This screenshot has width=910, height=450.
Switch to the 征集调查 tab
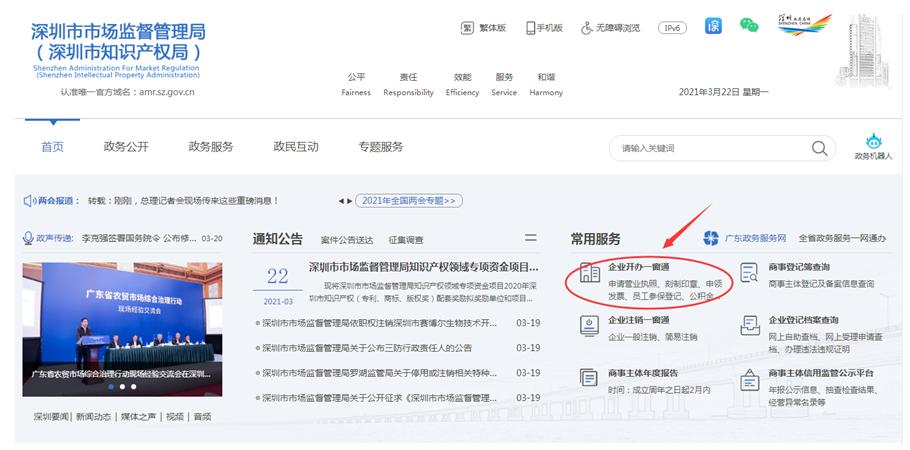(406, 240)
